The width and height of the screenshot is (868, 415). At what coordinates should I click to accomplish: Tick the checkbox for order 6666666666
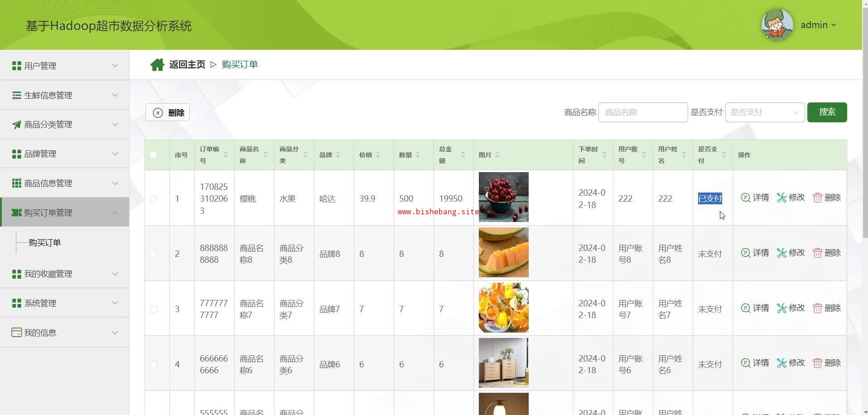pyautogui.click(x=153, y=365)
